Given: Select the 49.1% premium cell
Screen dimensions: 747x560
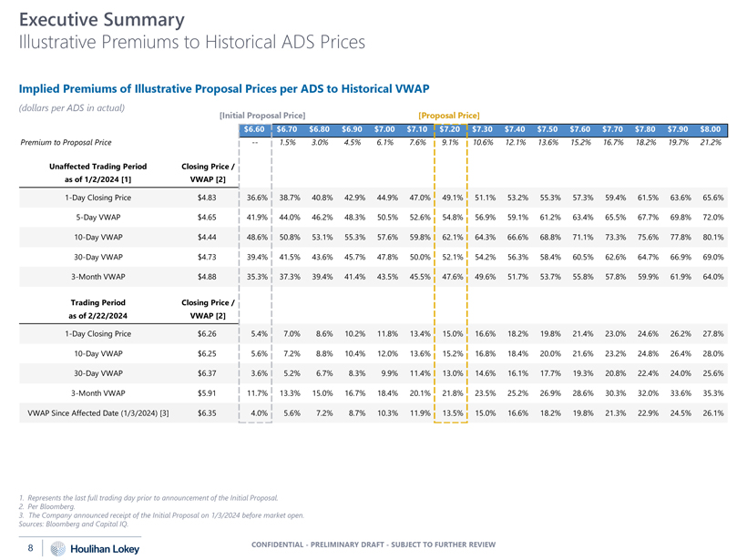Looking at the screenshot, I should pyautogui.click(x=452, y=198).
